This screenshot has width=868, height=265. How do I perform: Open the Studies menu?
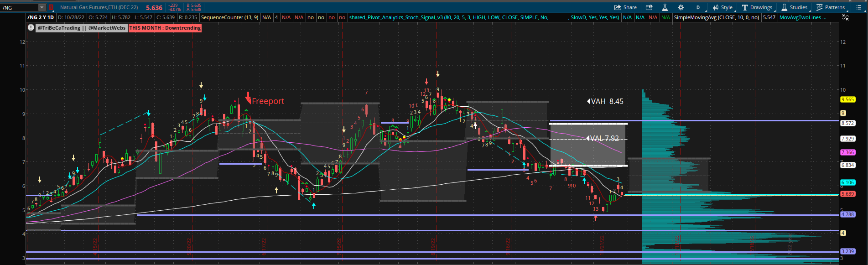(x=795, y=7)
